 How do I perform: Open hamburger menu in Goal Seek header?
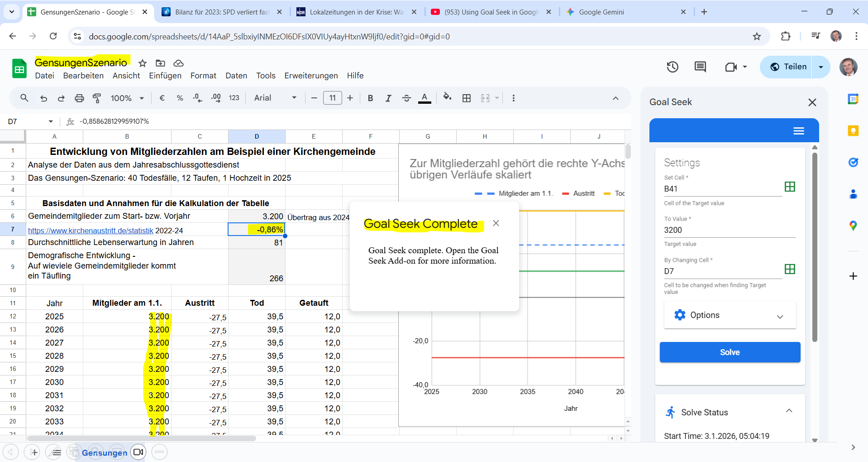point(799,131)
